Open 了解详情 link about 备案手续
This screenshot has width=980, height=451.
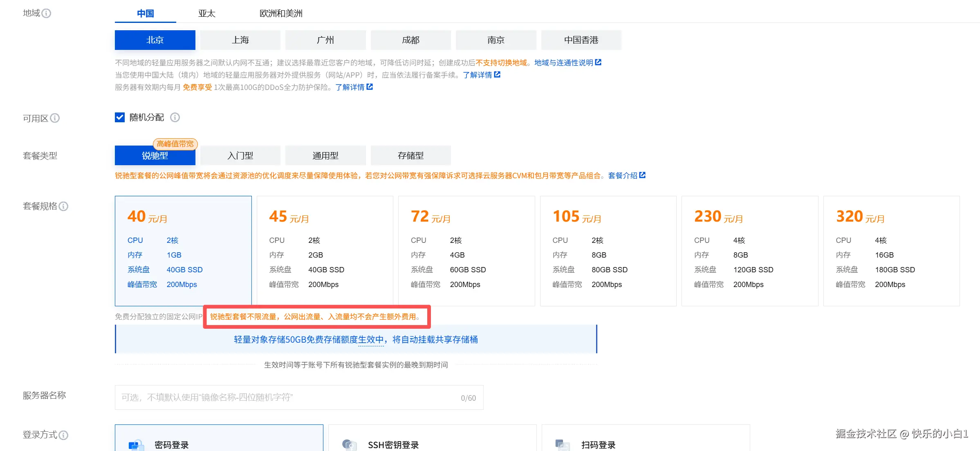click(477, 75)
